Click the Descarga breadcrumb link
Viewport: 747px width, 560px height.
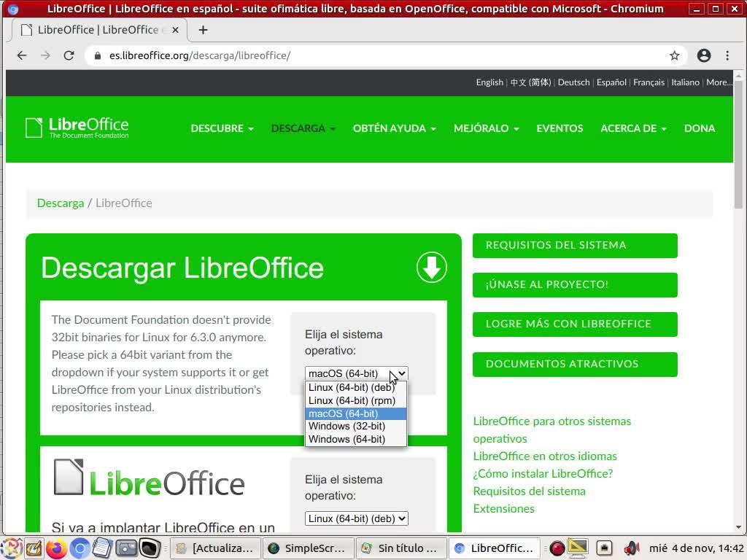61,203
